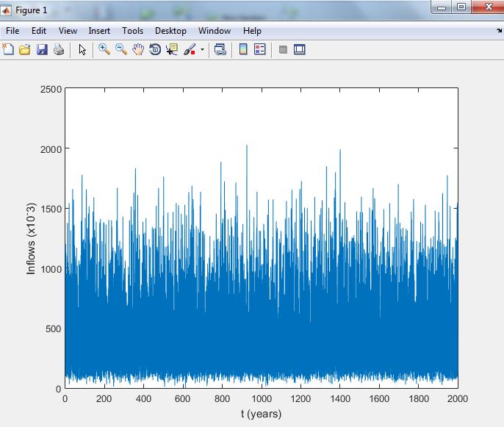Click the x-axis tick label 200
Screen dimensions: 504x427
tap(104, 398)
